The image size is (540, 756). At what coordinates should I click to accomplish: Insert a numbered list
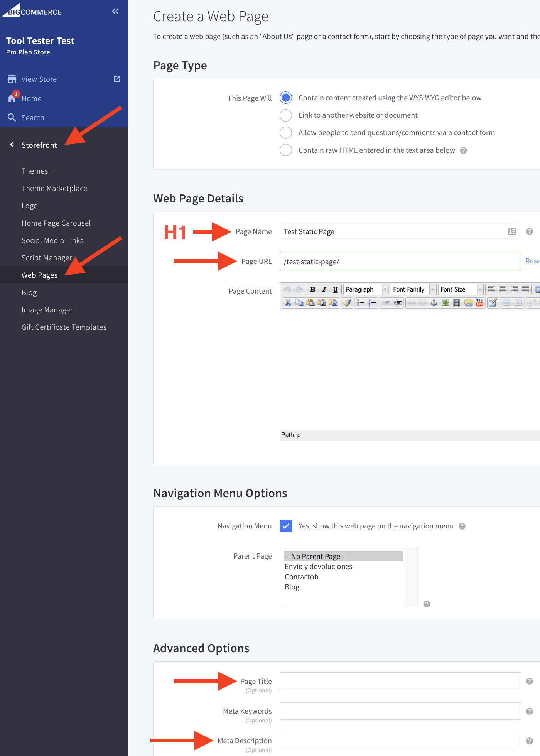pos(372,303)
